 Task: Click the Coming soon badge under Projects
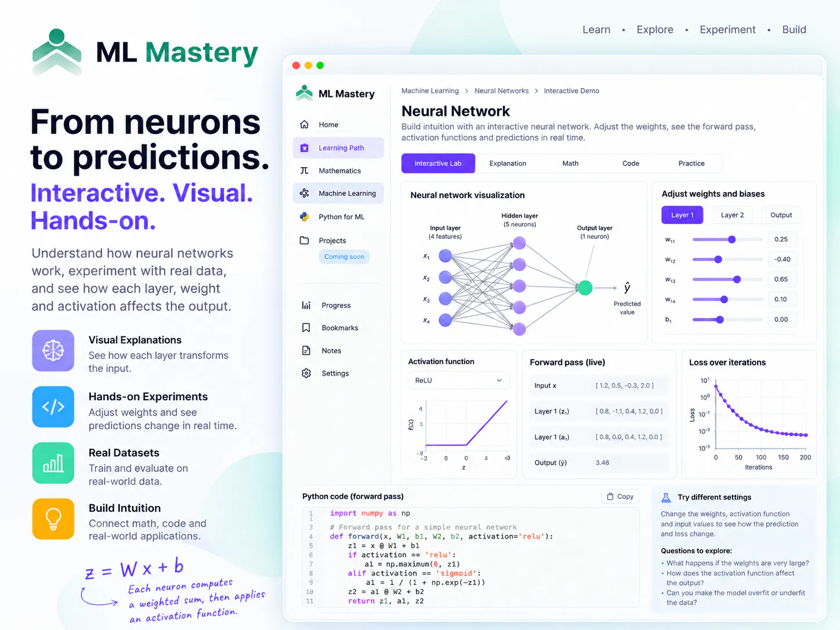click(344, 257)
